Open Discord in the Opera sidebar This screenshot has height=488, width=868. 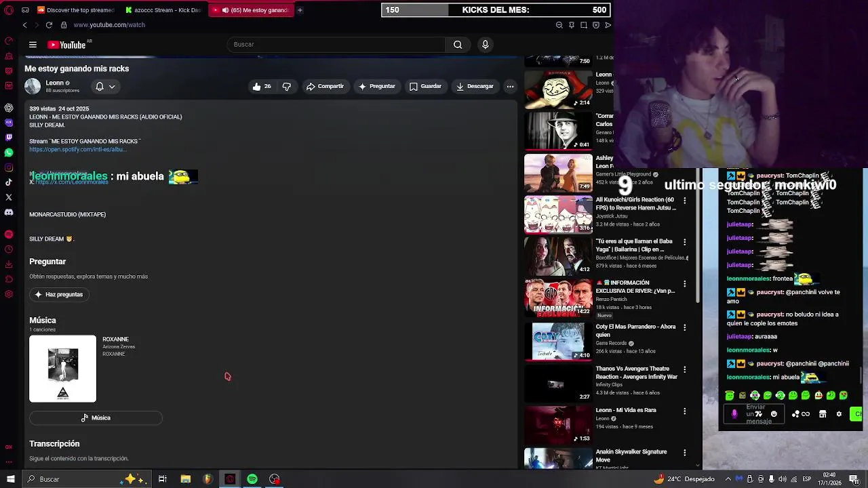tap(9, 212)
